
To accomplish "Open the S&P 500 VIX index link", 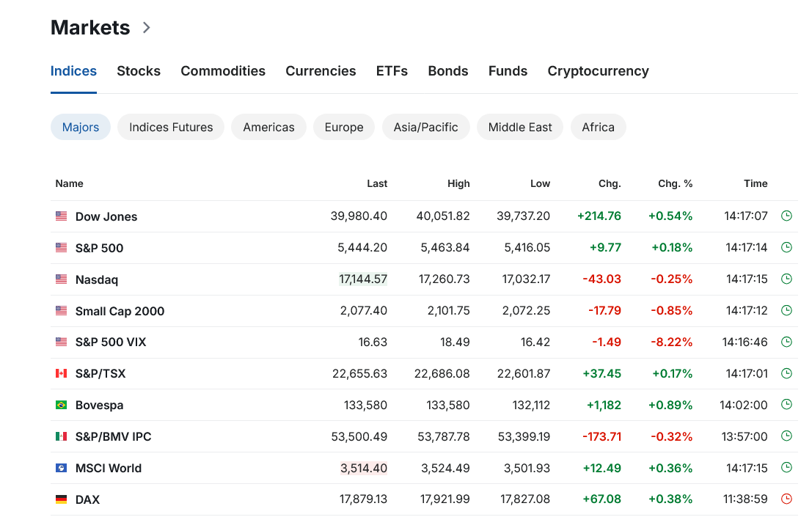I will click(x=111, y=342).
